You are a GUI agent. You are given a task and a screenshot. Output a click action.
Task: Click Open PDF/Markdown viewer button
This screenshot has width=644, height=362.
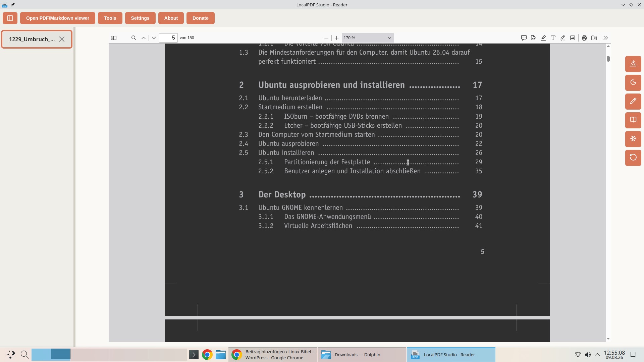(58, 18)
